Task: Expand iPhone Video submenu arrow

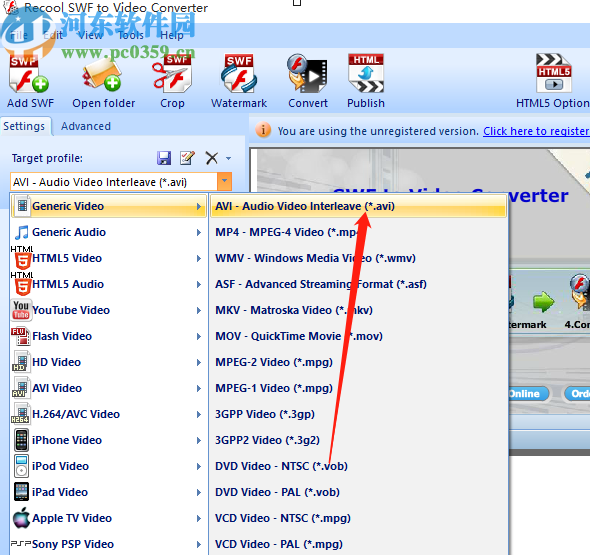Action: click(199, 440)
